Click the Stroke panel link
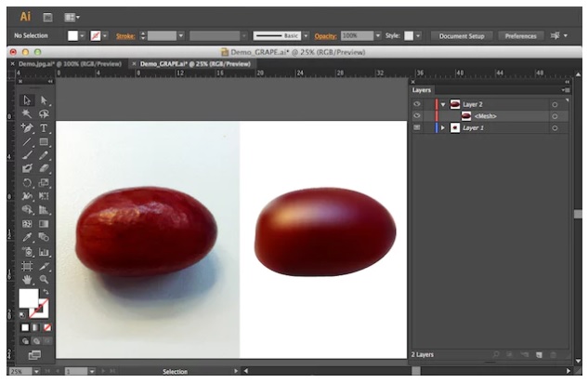The width and height of the screenshot is (588, 383). 125,36
